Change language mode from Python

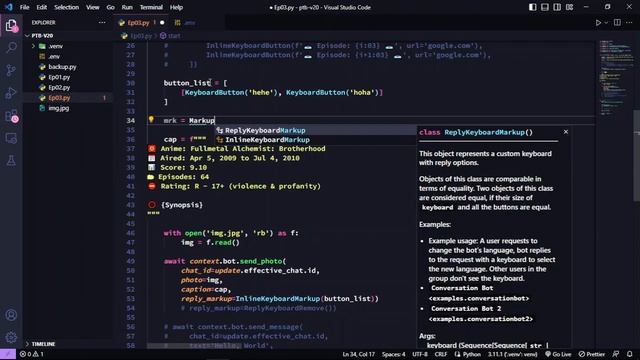pos(471,354)
